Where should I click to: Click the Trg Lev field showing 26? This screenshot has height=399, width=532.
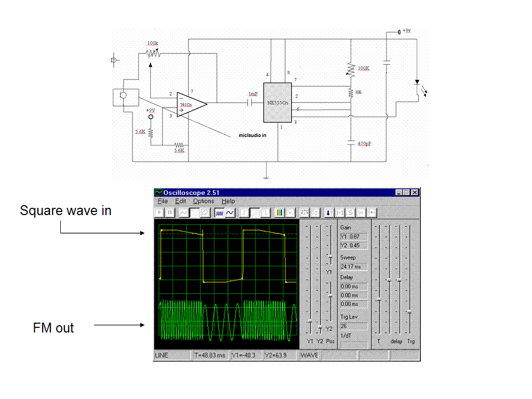pos(353,326)
